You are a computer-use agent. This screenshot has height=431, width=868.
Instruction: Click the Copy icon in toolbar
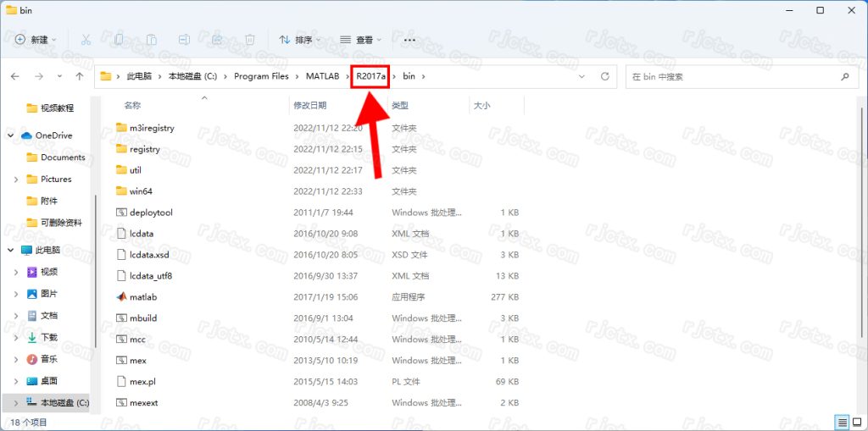coord(119,40)
